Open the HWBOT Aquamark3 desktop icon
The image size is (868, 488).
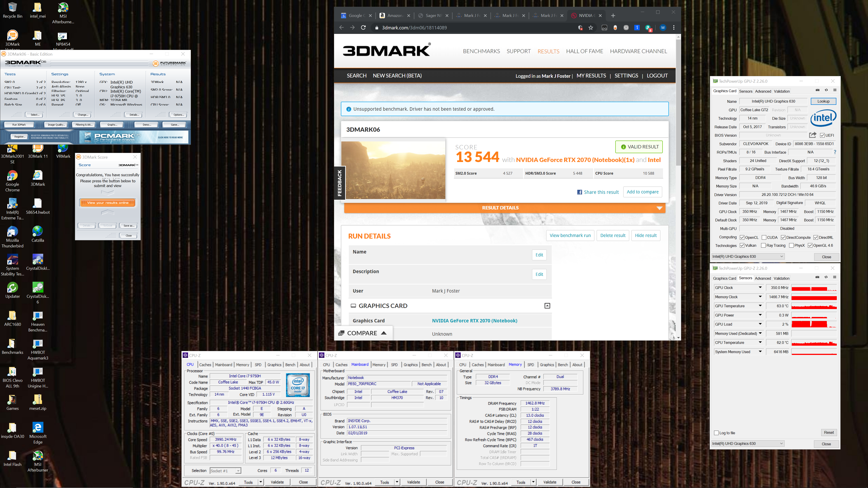tap(38, 349)
